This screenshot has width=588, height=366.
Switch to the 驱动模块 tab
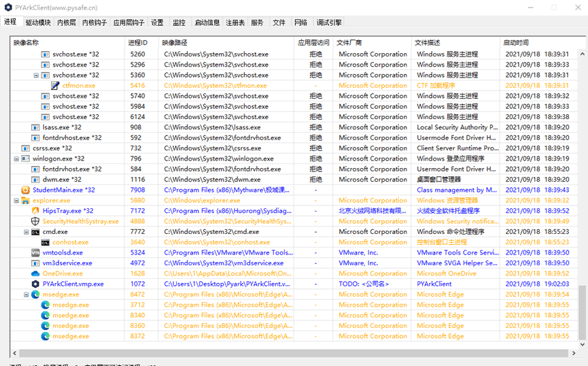[38, 22]
